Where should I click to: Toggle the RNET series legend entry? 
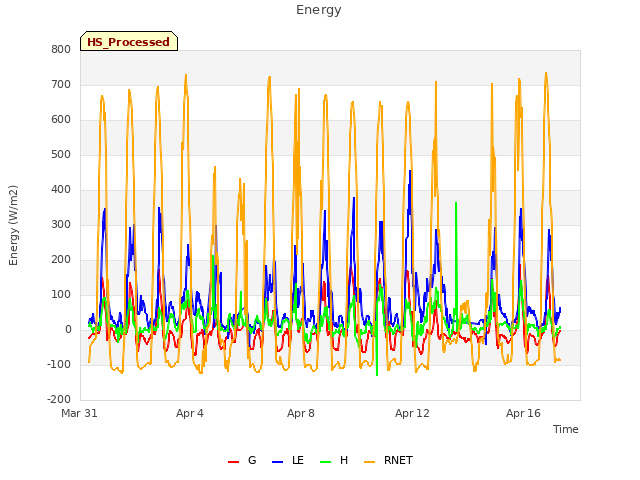click(388, 461)
